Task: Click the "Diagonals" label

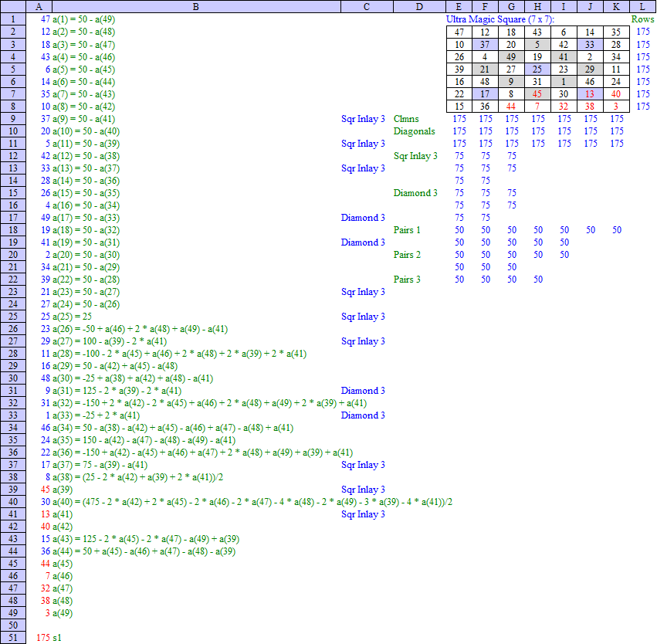Action: 414,131
